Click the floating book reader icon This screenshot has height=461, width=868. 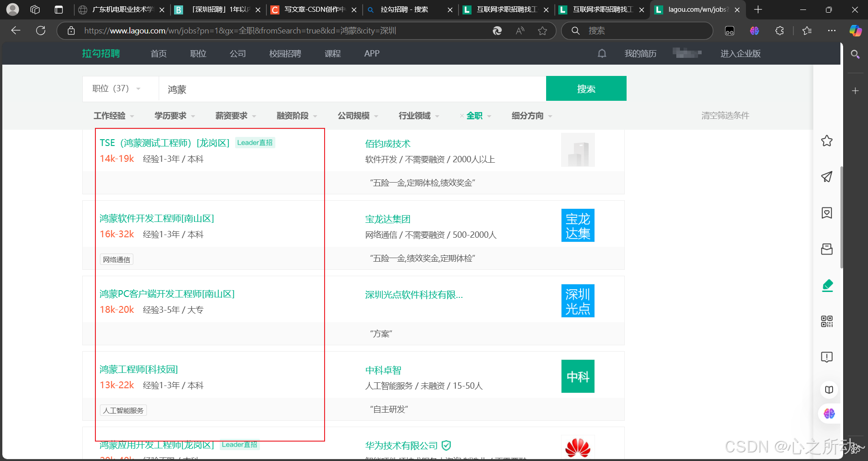(829, 390)
